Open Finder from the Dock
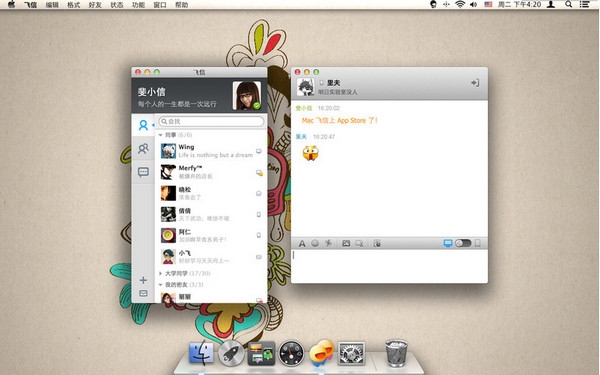Viewport: 600px width, 375px height. [201, 353]
